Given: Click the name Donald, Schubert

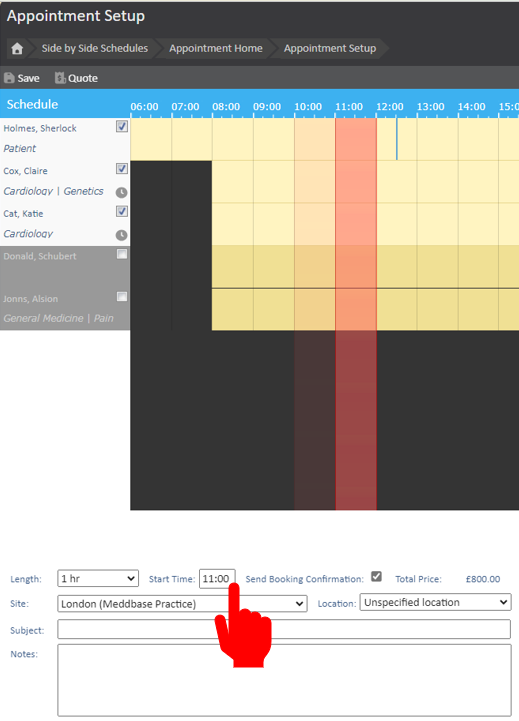Looking at the screenshot, I should pyautogui.click(x=40, y=256).
